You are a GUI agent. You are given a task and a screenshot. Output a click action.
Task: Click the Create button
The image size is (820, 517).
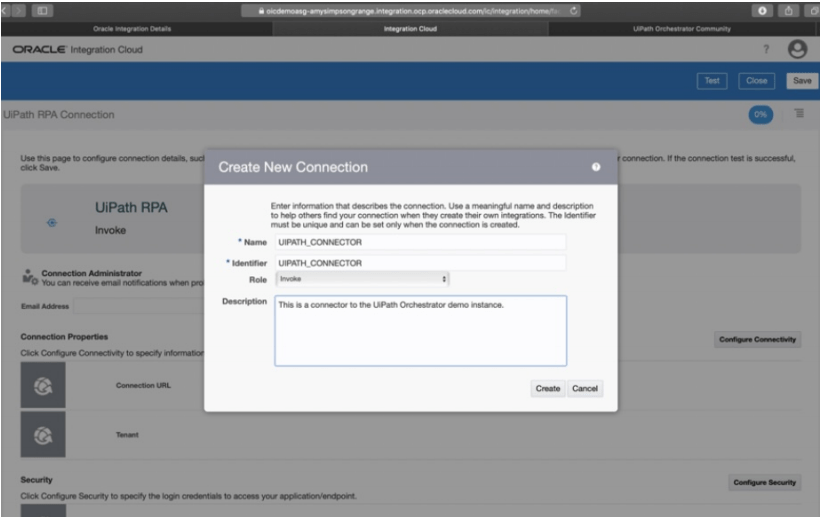point(547,388)
